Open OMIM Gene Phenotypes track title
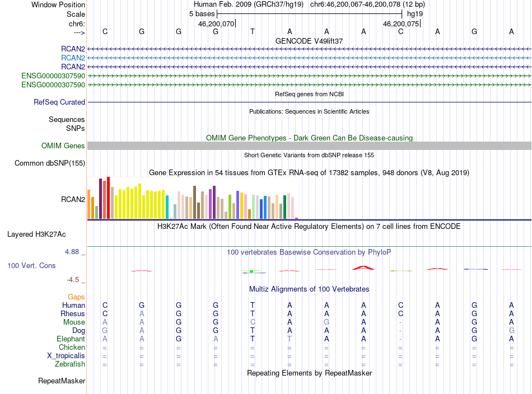Image resolution: width=532 pixels, height=394 pixels. click(309, 138)
